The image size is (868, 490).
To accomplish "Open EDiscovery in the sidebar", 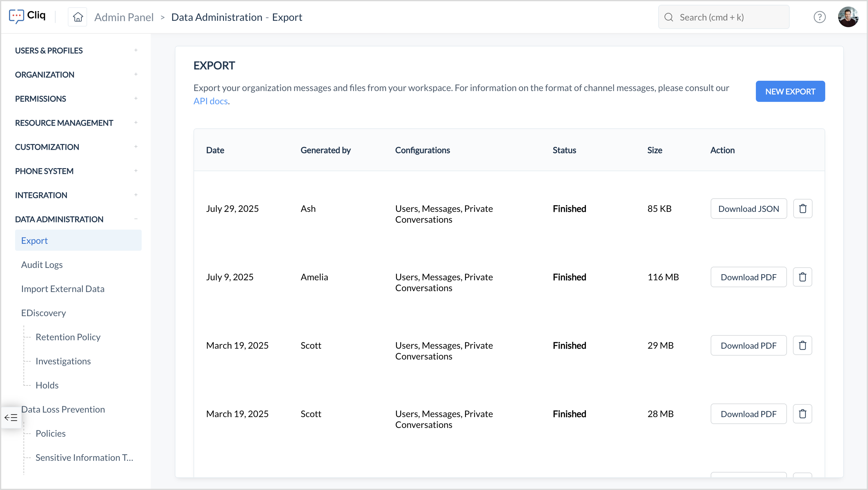I will coord(43,313).
